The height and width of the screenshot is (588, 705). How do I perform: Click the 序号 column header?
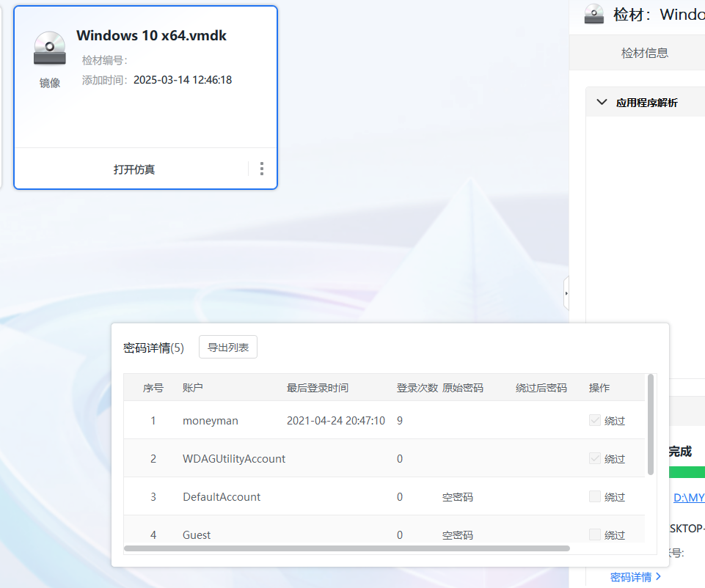pyautogui.click(x=153, y=388)
